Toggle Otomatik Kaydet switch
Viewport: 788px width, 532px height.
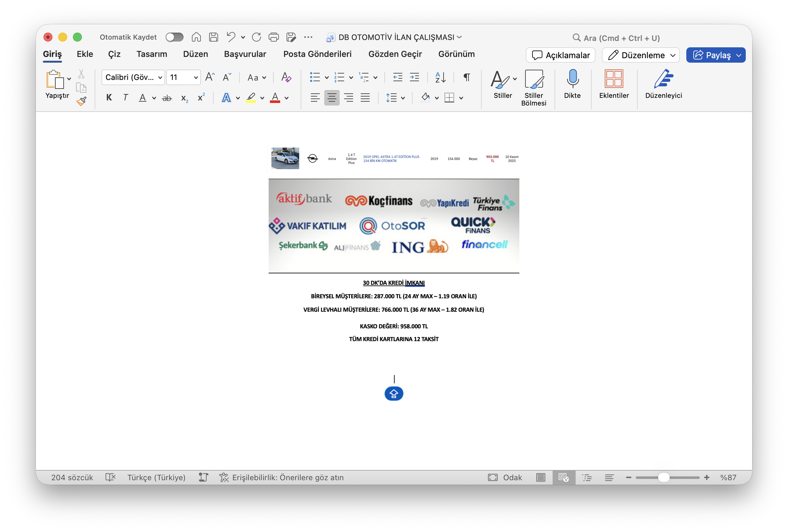tap(175, 37)
